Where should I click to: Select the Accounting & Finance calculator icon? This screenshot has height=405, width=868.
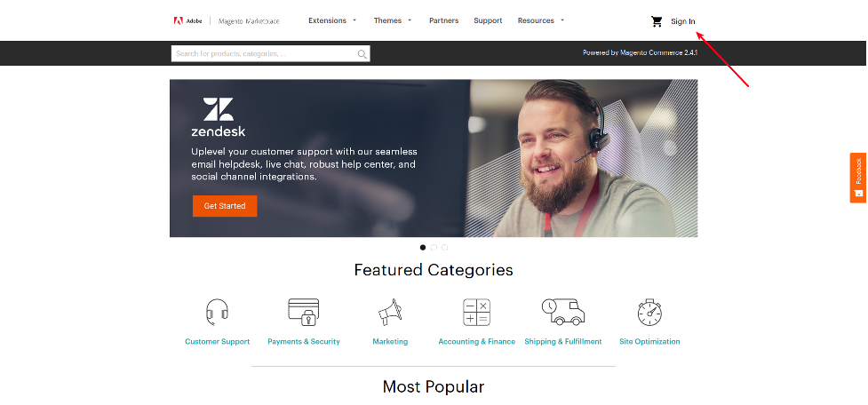point(476,312)
